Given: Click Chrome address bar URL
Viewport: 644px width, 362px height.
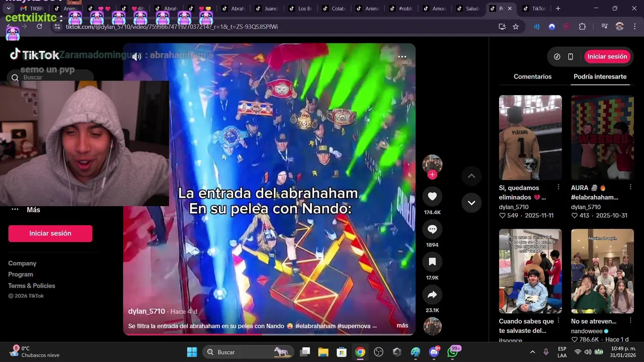Looking at the screenshot, I should [172, 27].
